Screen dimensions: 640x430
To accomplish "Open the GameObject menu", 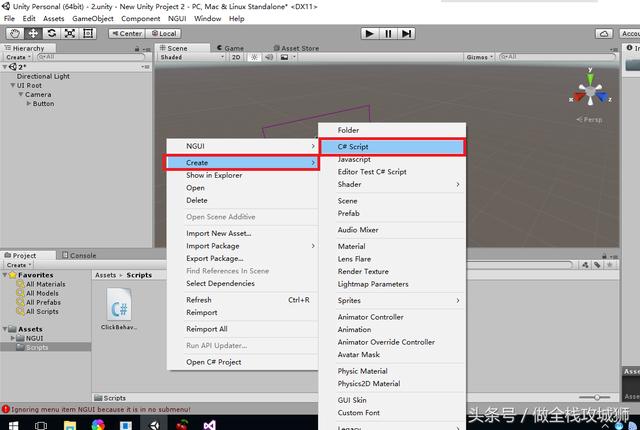I will (93, 19).
